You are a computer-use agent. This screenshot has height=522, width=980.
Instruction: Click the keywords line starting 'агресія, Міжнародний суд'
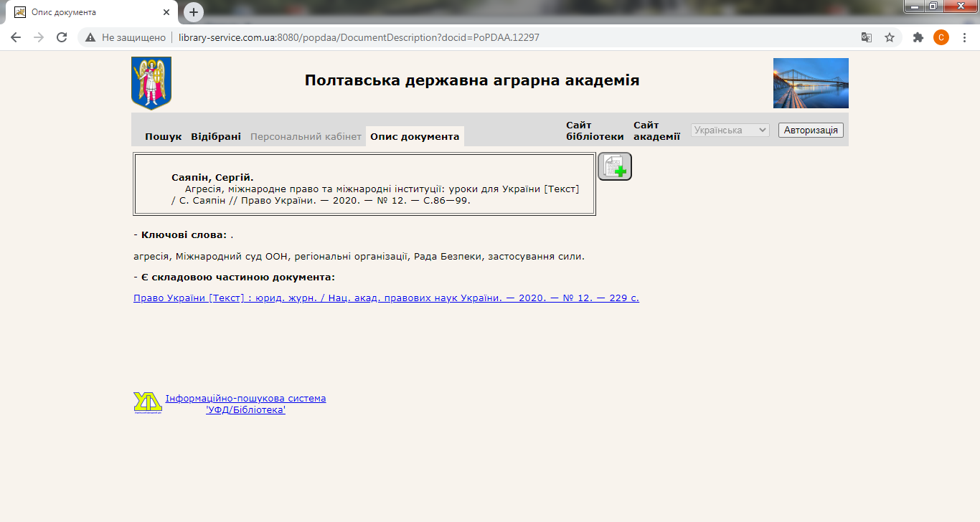click(359, 256)
